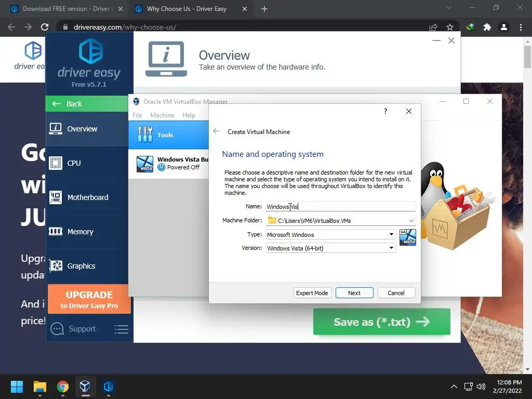The image size is (532, 399).
Task: Open Chrome three-dot menu
Action: tap(521, 27)
